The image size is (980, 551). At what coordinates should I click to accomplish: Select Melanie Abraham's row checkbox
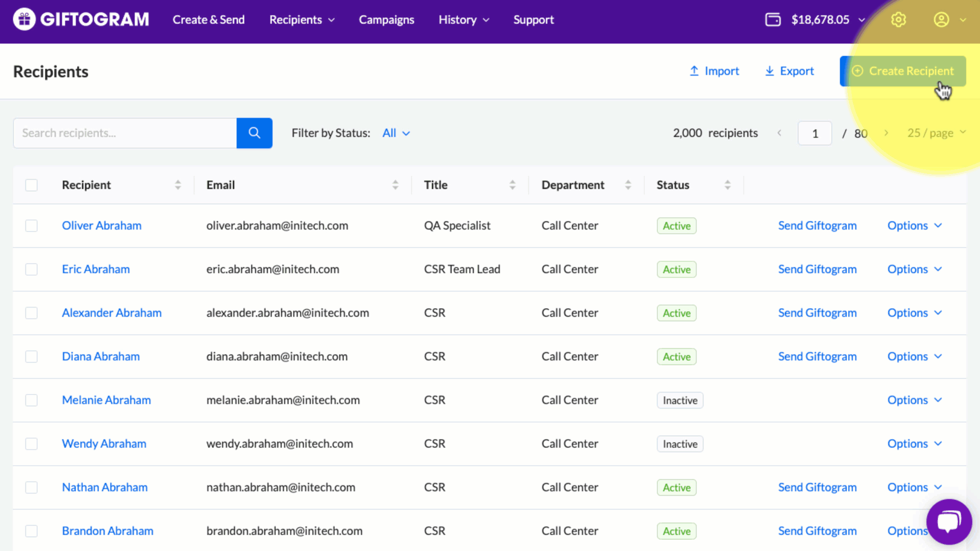tap(32, 400)
